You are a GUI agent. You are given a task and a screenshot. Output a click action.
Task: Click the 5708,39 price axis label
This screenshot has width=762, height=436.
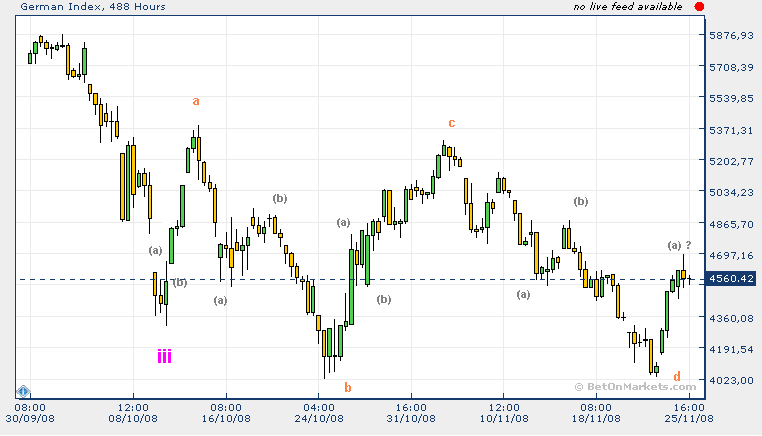coord(731,67)
